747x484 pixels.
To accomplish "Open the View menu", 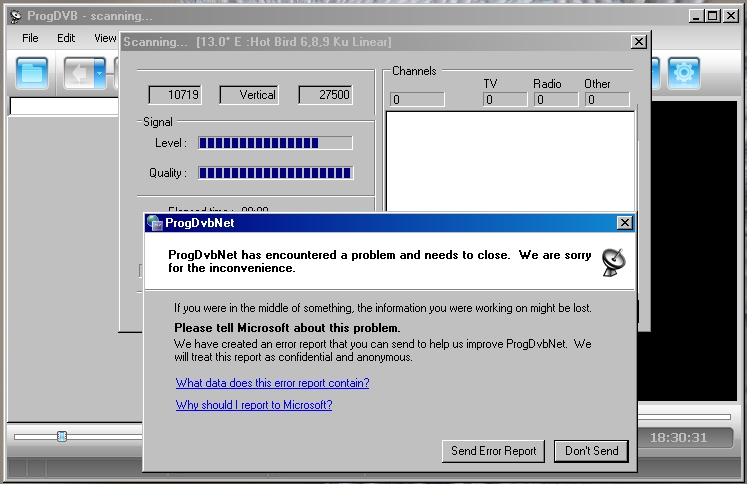I will tap(105, 38).
